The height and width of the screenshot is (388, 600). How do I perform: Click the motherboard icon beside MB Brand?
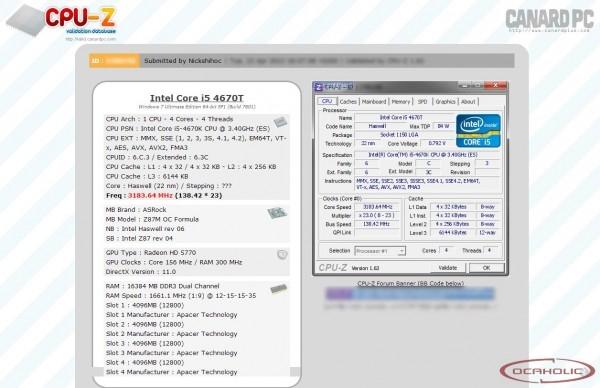[x=277, y=213]
